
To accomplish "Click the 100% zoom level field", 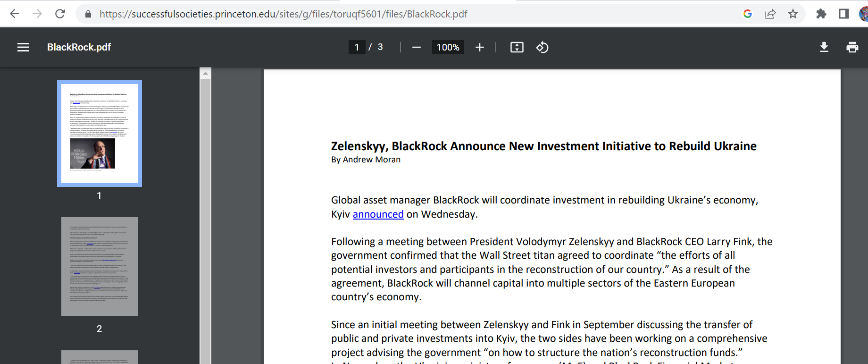I will click(x=448, y=47).
